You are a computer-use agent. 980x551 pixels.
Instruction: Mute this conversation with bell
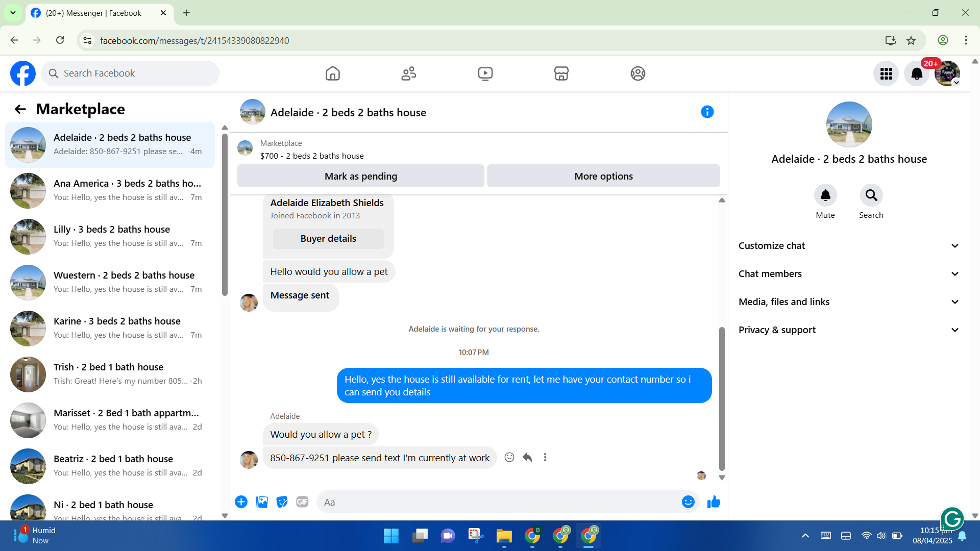tap(825, 195)
